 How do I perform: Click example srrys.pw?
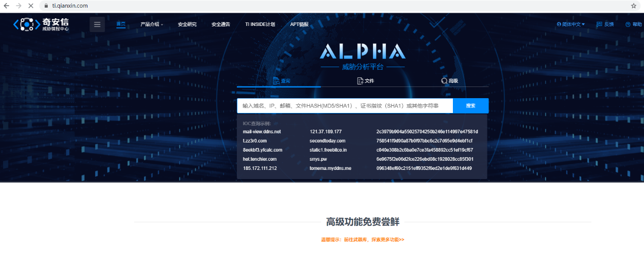319,159
